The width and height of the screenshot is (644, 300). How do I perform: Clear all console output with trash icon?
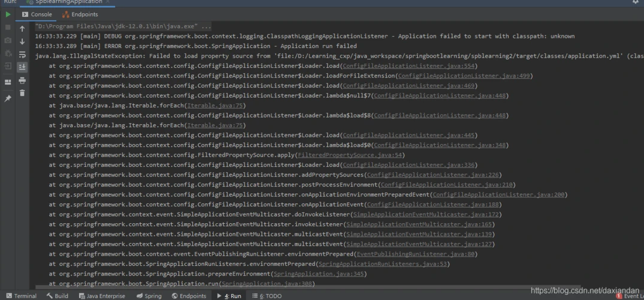click(22, 93)
